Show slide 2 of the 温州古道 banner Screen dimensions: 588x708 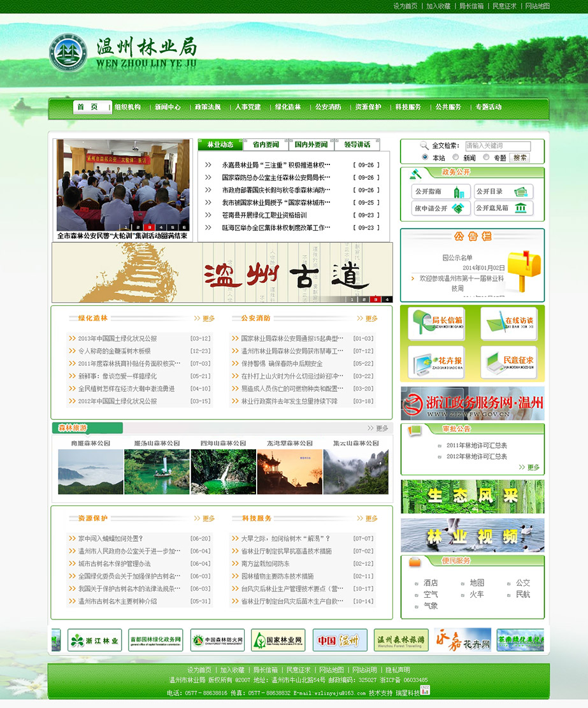364,300
